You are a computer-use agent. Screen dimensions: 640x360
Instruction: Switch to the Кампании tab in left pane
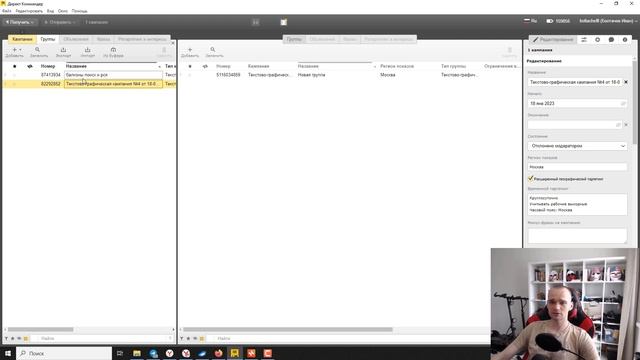(22, 39)
